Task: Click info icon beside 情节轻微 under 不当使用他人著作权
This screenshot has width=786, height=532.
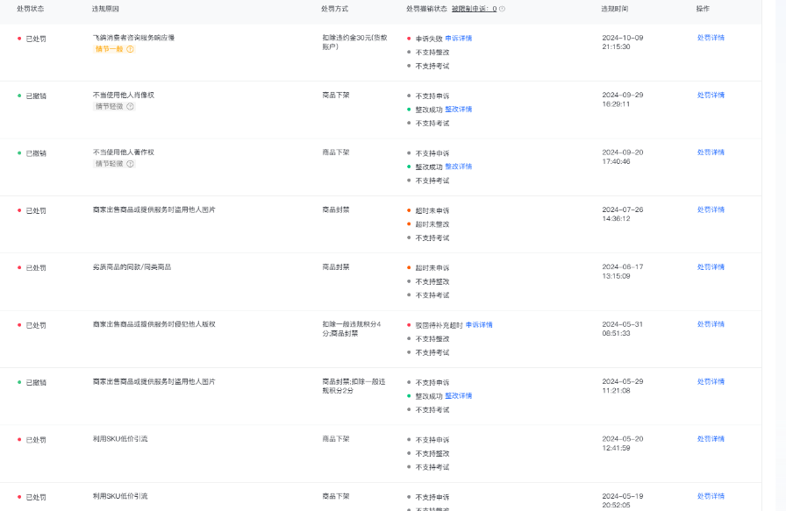Action: 131,164
